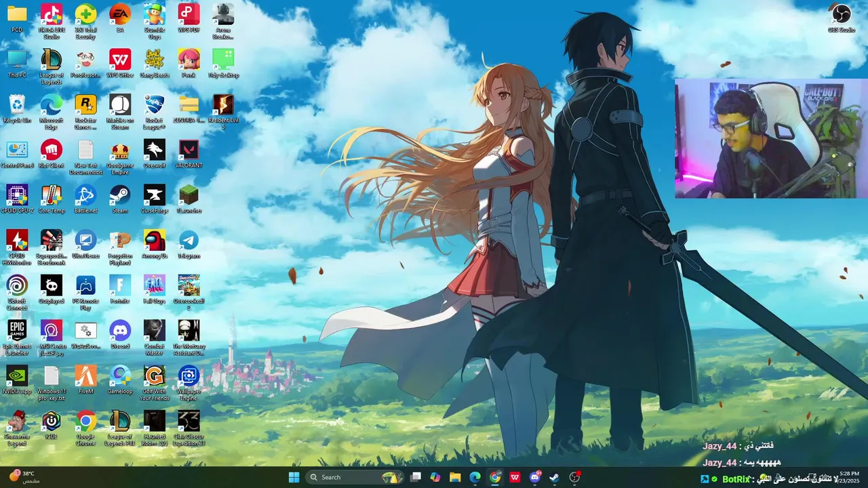Click the Windows Start button
Screen dimensions: 868x488
(294, 477)
